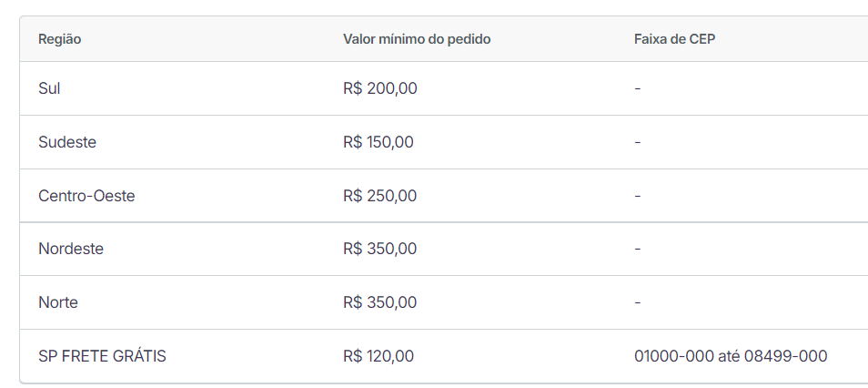Open the SP FRETE GRÁTIS entry
Screen dimensions: 868x388
tap(102, 356)
